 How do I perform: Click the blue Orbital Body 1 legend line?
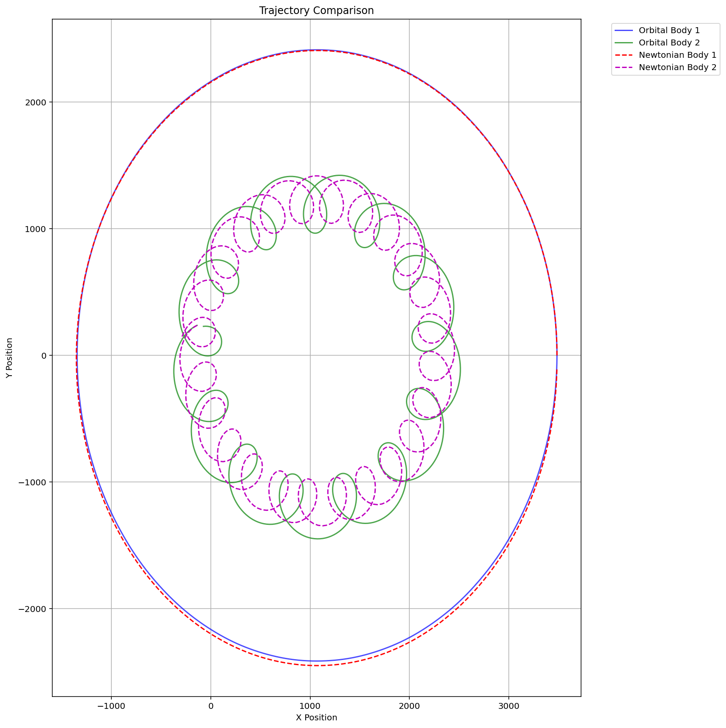[x=624, y=30]
